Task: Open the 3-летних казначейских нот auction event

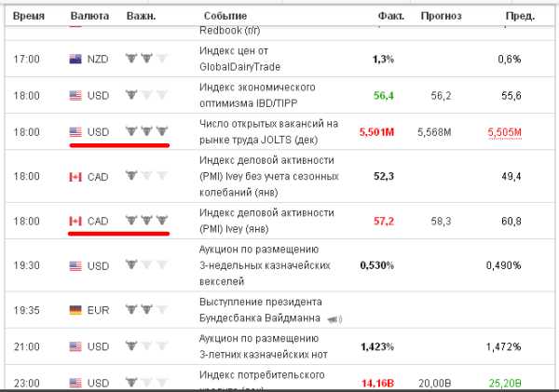Action: (263, 346)
